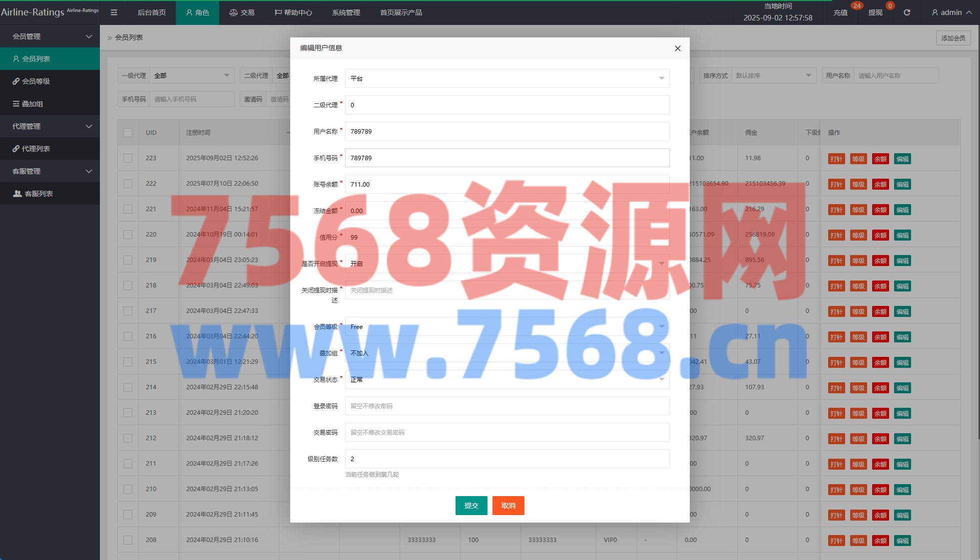This screenshot has width=980, height=560.
Task: Click the sidebar collapse hamburger icon
Action: click(114, 12)
